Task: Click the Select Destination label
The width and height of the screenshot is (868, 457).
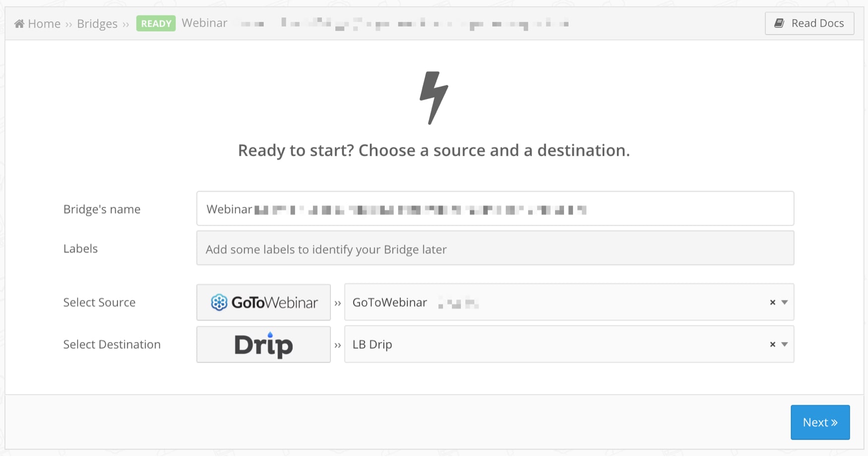Action: pyautogui.click(x=112, y=344)
